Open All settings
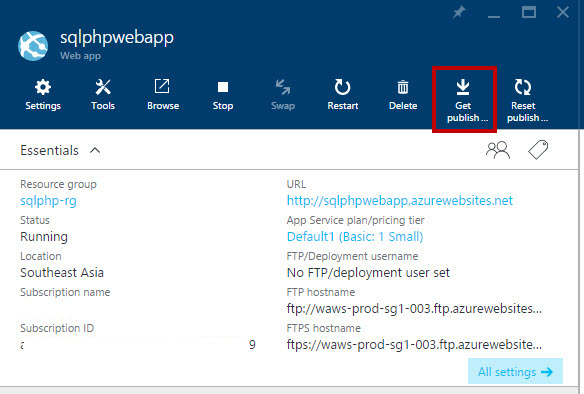 pos(515,371)
